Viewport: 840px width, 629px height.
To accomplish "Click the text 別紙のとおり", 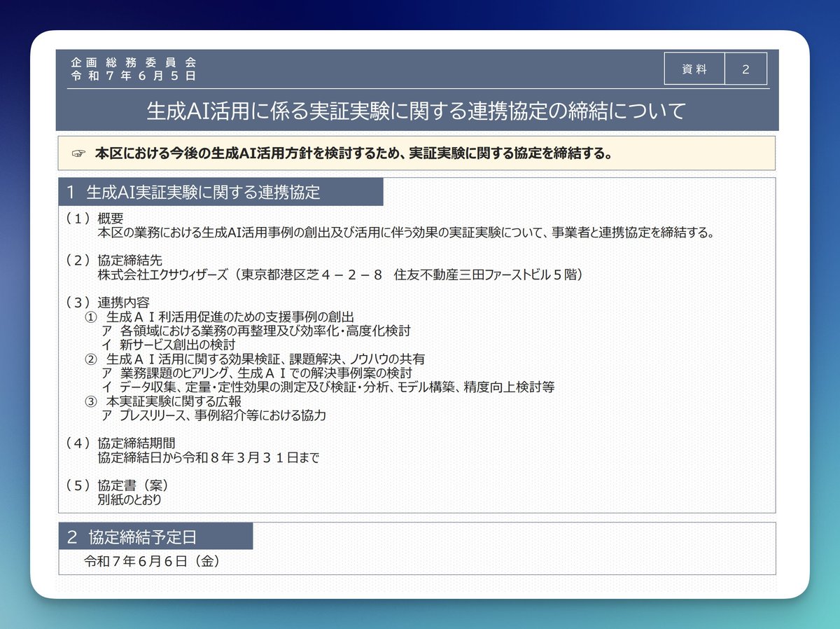I will [x=130, y=499].
